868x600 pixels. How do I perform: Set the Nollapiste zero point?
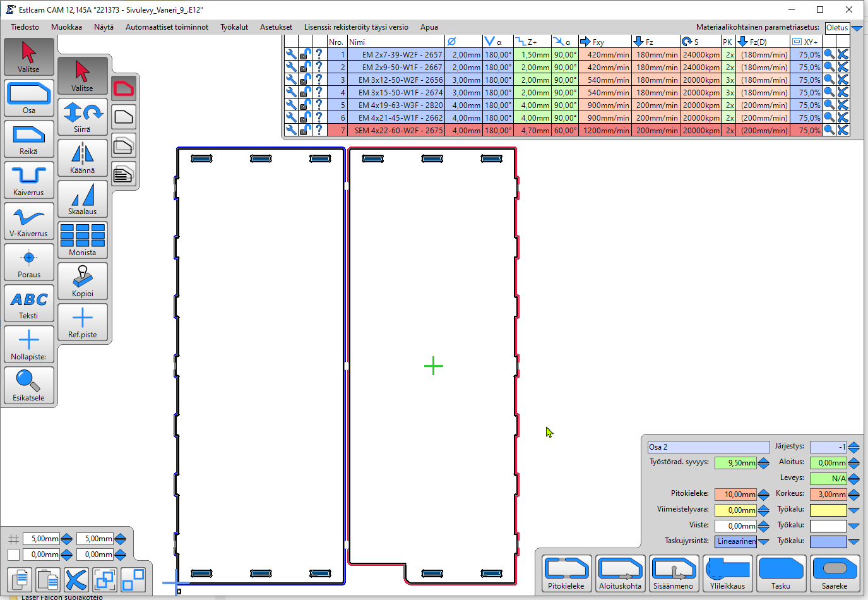click(29, 344)
